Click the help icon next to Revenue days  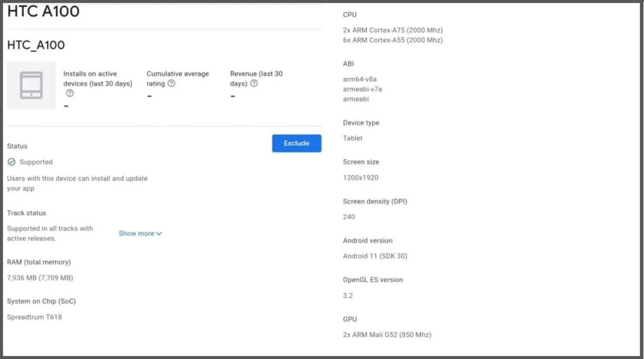pos(254,84)
